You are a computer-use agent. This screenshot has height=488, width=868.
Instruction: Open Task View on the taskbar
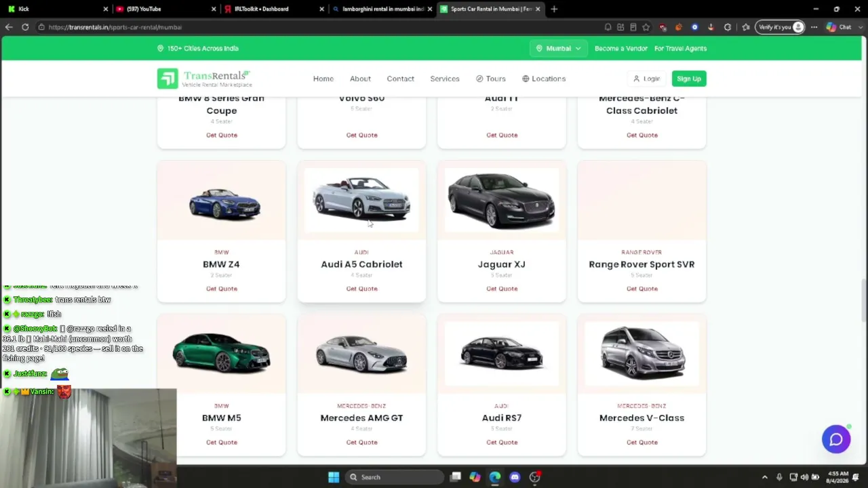click(456, 477)
